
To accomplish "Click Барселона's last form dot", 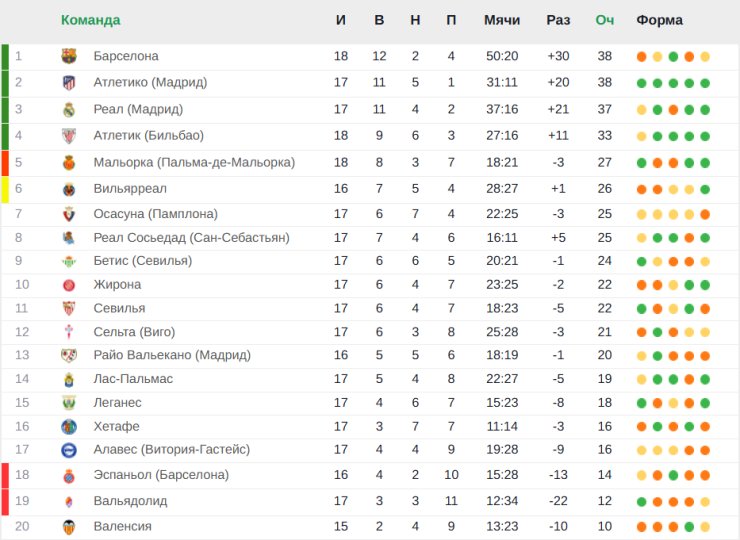I will (705, 57).
